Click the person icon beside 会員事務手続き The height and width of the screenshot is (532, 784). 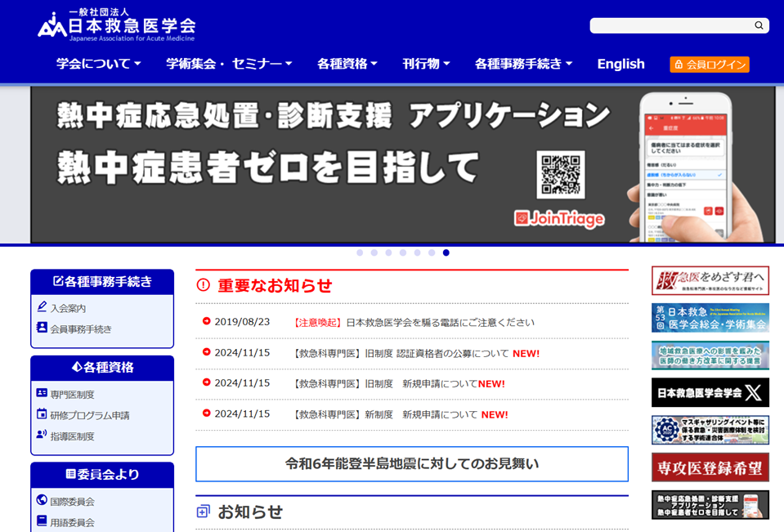point(42,328)
